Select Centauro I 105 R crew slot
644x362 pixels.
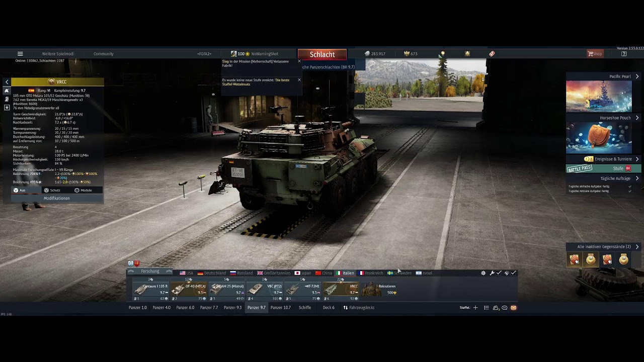pyautogui.click(x=151, y=289)
